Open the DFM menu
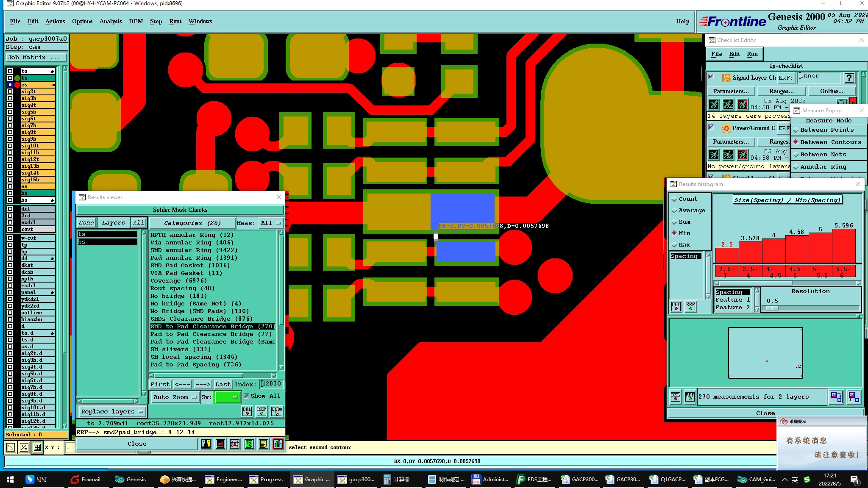This screenshot has width=868, height=488. 136,22
